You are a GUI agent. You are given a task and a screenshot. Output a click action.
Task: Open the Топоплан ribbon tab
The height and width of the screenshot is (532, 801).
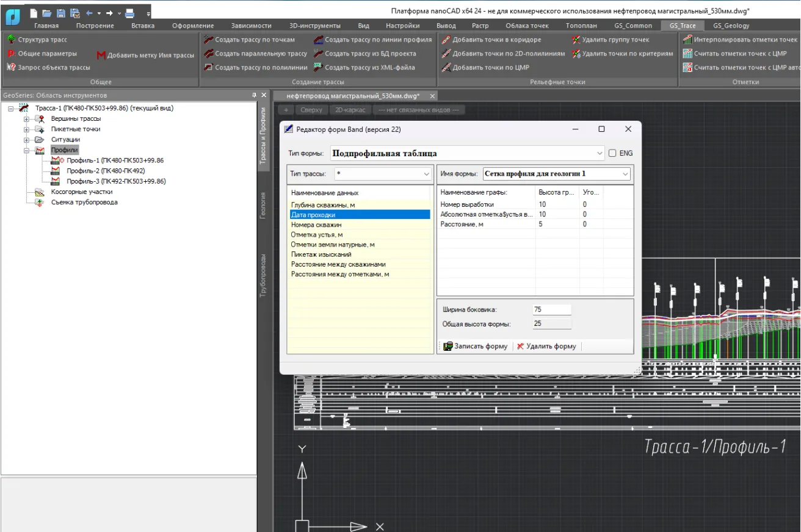(x=581, y=26)
